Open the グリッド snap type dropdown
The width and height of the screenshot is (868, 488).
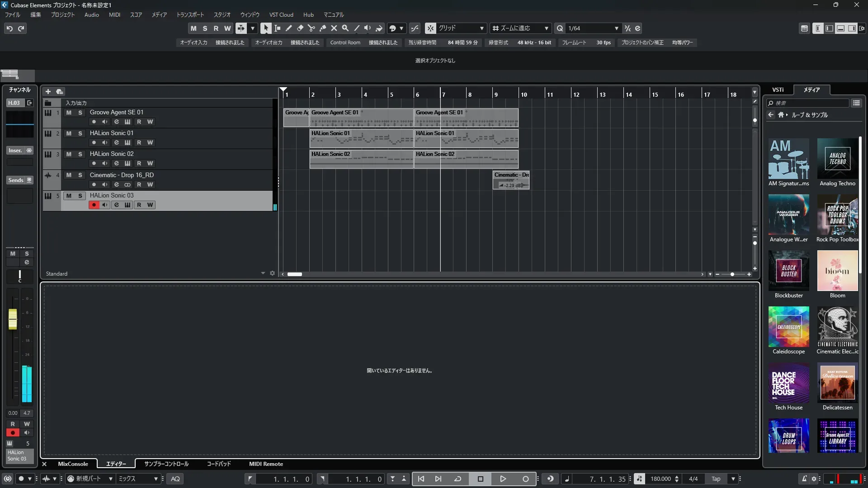[481, 28]
